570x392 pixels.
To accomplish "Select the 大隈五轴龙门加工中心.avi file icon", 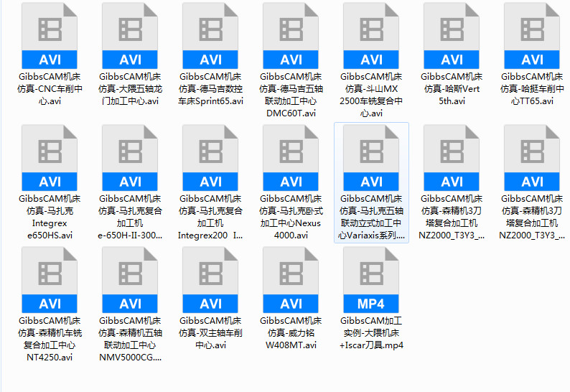I will (130, 36).
